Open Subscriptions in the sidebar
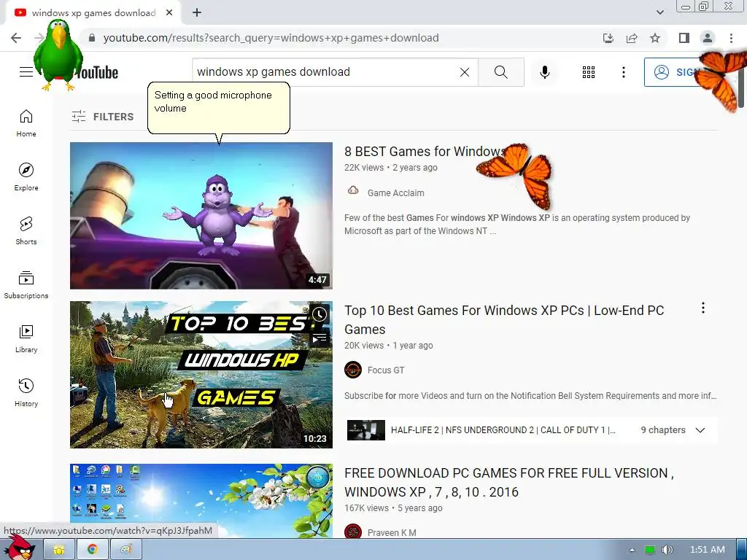 [26, 285]
